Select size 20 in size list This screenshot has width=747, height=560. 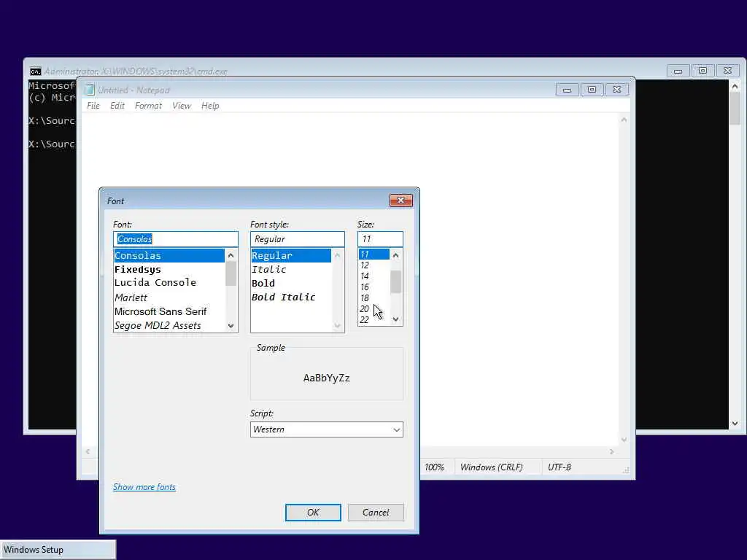374,309
